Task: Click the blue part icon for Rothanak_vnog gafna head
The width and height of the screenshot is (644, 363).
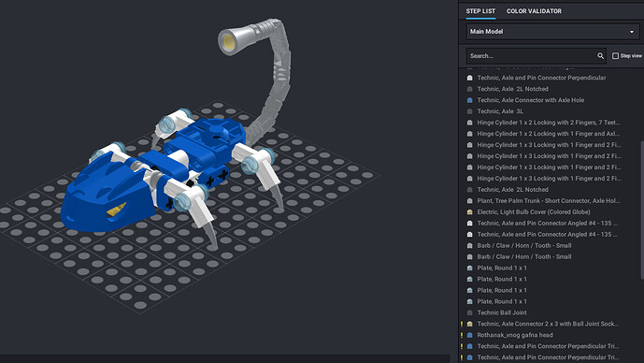Action: click(470, 335)
